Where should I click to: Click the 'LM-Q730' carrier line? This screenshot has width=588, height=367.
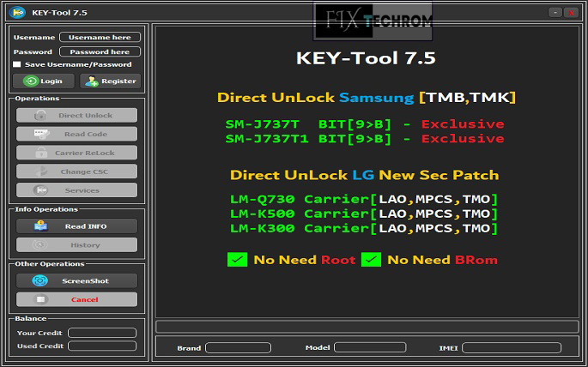[364, 199]
